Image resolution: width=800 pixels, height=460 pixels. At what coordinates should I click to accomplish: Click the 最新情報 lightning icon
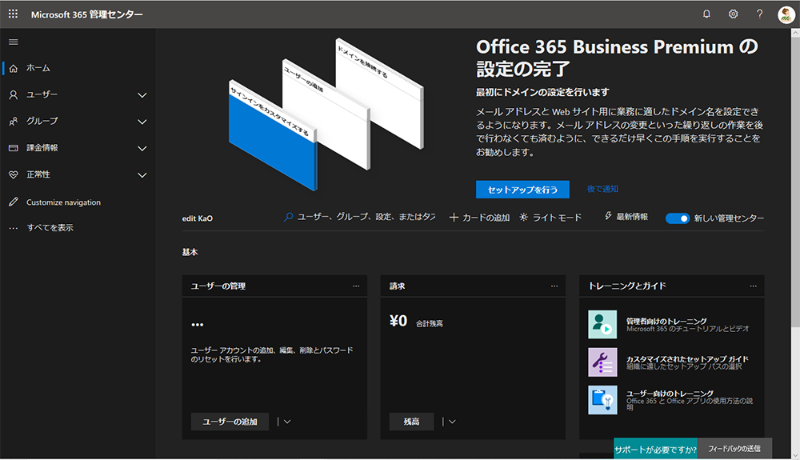pos(608,216)
